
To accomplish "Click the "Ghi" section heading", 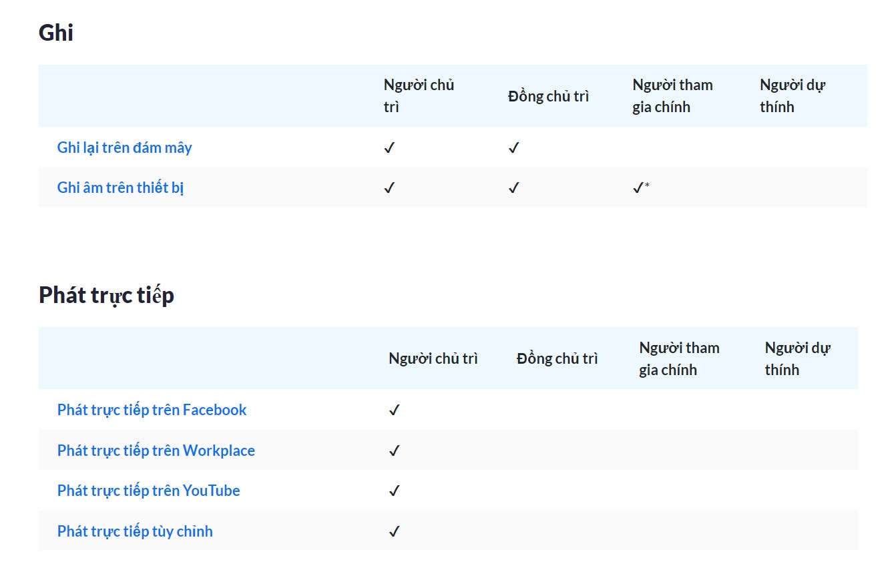I will (56, 32).
